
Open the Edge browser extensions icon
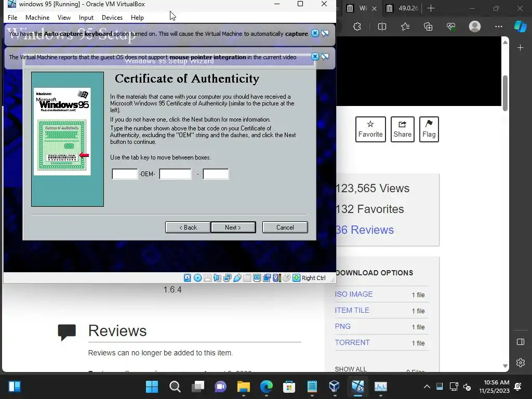click(x=357, y=26)
